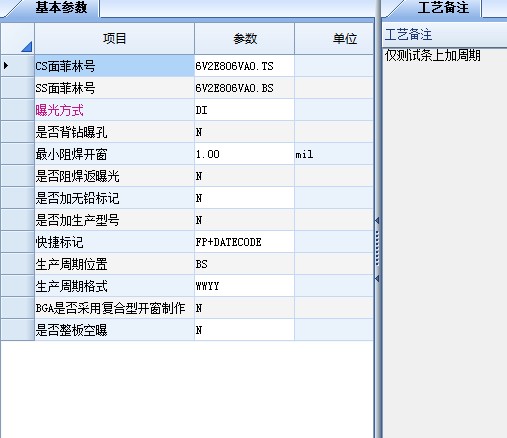
Task: Select the CS面菲林号 row cell
Action: (114, 66)
